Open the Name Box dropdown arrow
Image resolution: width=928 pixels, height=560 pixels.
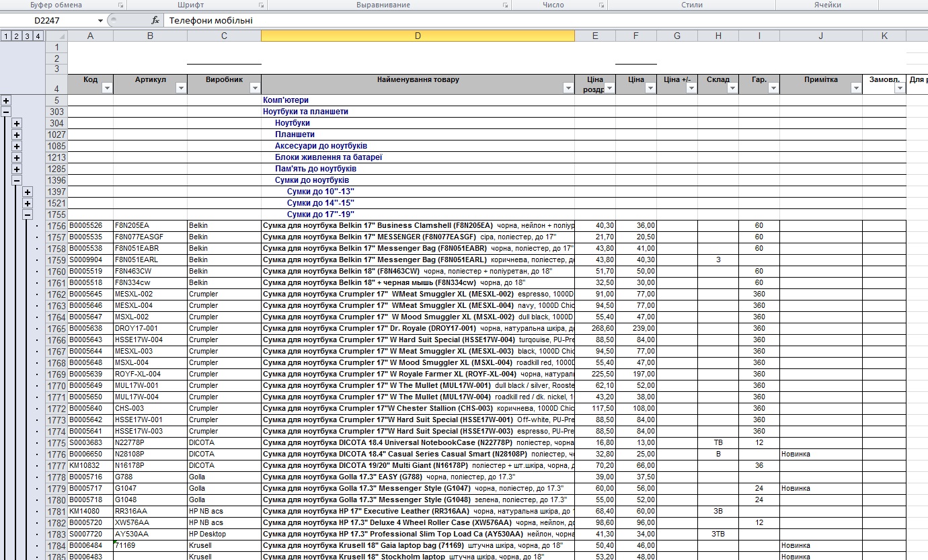click(x=101, y=20)
